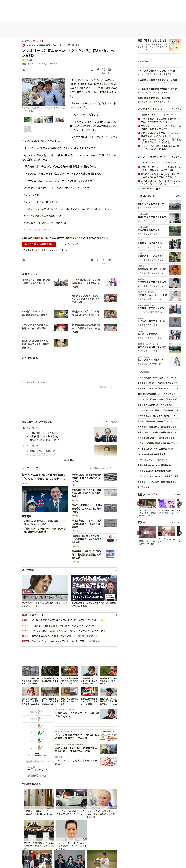Open 動画一覧 link in video ranking
Viewport: 186px width, 868px height.
point(177,495)
